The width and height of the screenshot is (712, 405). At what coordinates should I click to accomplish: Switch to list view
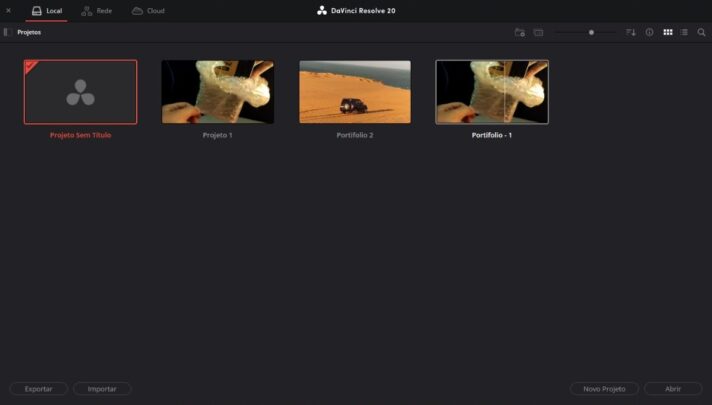(x=684, y=32)
